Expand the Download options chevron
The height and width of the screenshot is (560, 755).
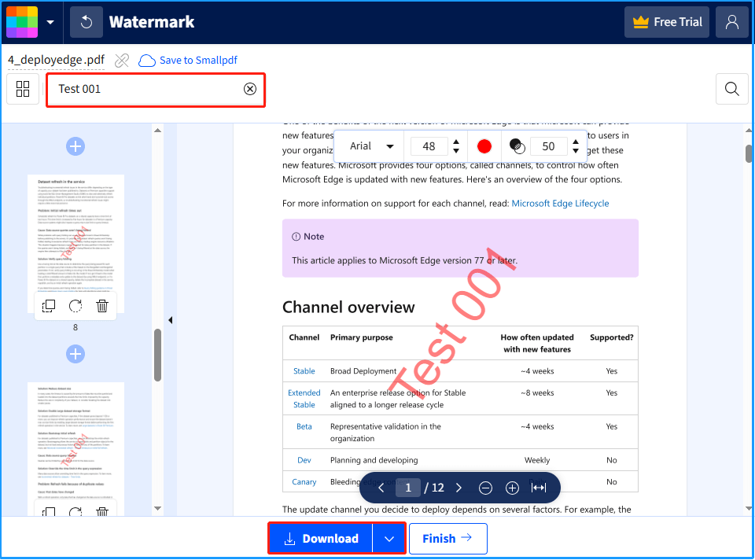pos(389,538)
